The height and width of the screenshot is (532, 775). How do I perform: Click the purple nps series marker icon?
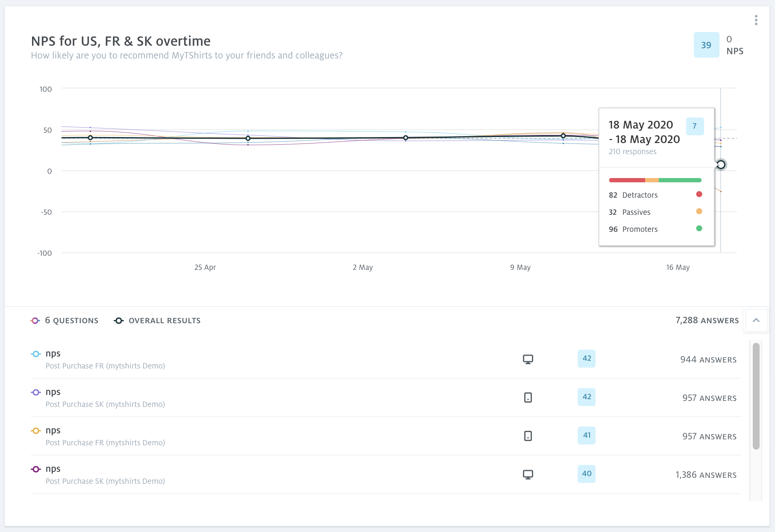[36, 392]
